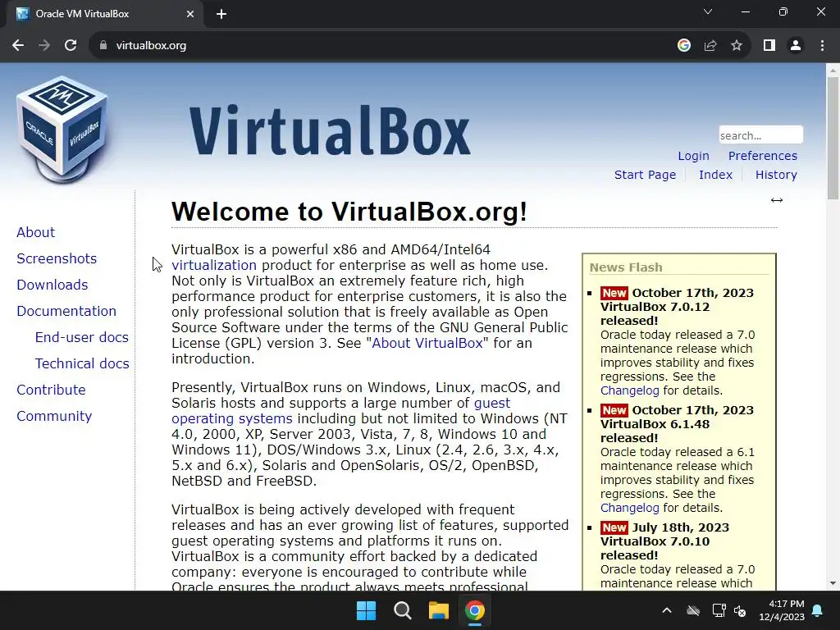Open Documentation in the sidebar
Viewport: 840px width, 630px height.
click(x=66, y=311)
